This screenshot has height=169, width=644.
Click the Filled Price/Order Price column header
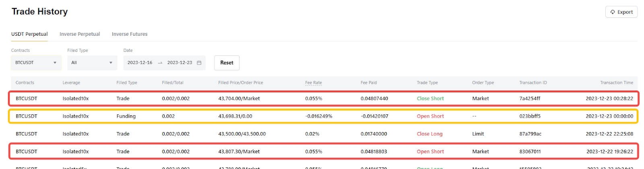240,83
